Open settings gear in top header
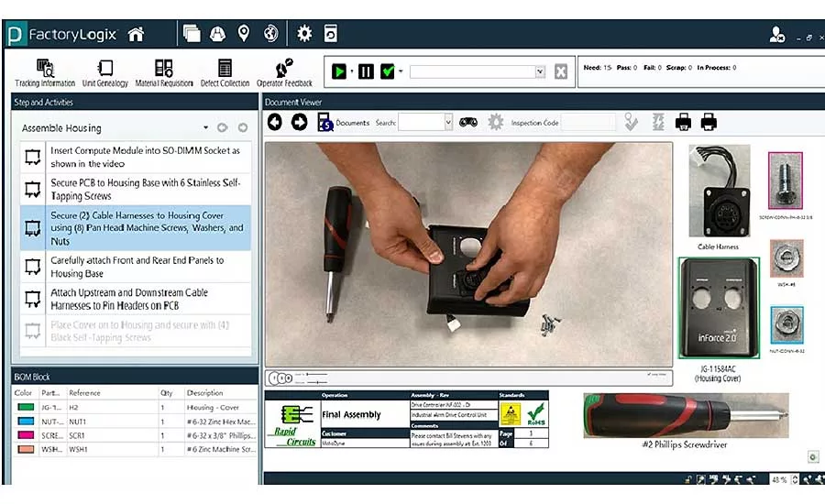825x504 pixels. coord(304,34)
